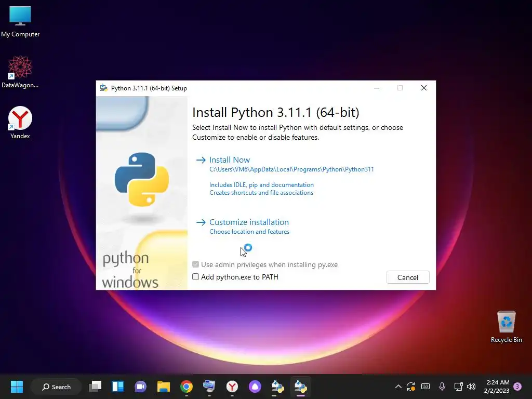Launch Google Chrome from the taskbar
This screenshot has height=399, width=532.
[x=187, y=387]
